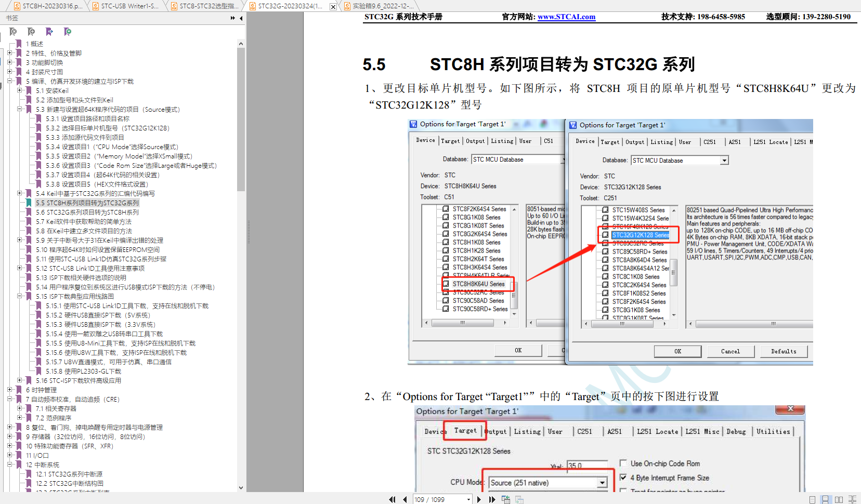Close the STC32G-20230324 document tab
Viewport: 861px width, 504px height.
coord(333,7)
